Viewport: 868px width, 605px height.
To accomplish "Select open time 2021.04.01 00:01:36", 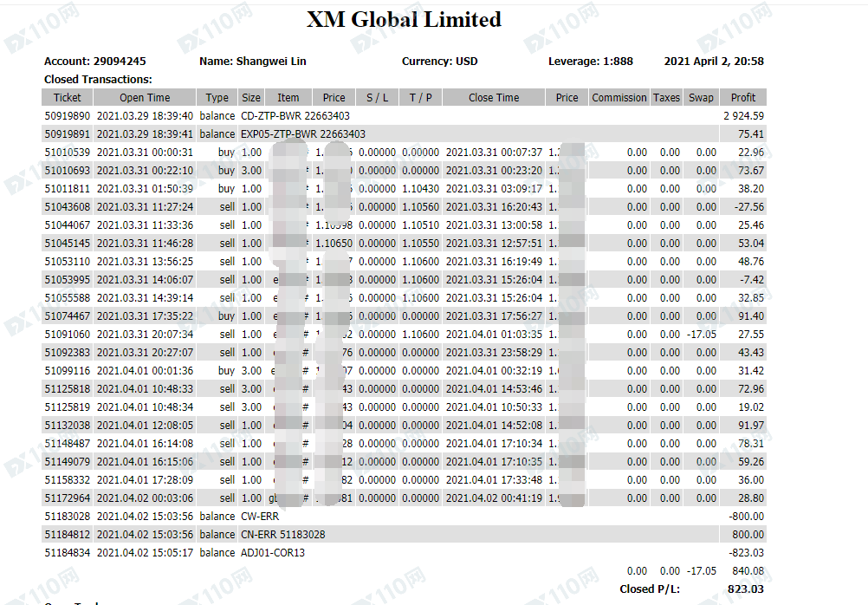I will [145, 371].
